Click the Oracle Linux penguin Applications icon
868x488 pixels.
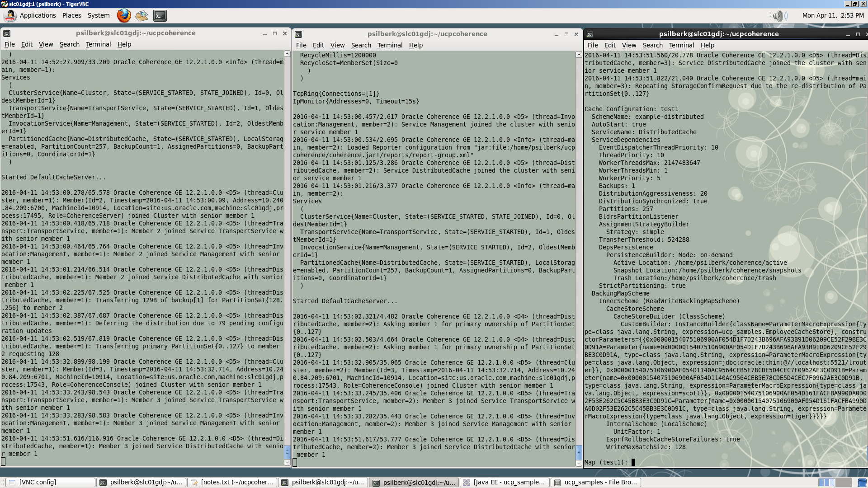pos(10,15)
